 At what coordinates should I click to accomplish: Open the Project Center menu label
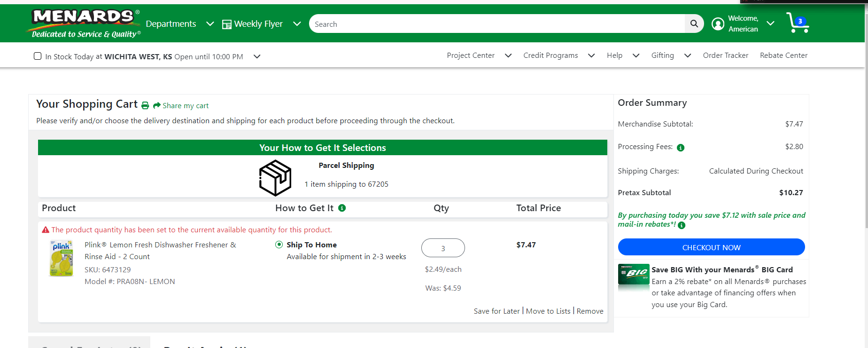(471, 55)
